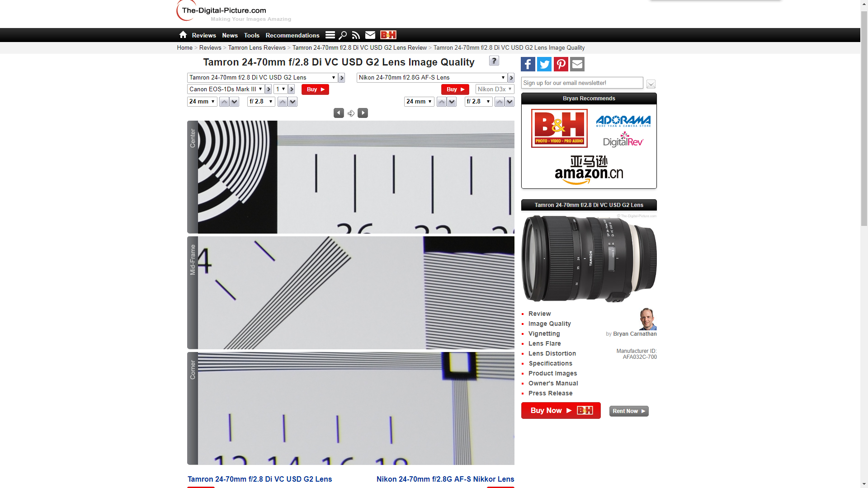Open the hamburger menu icon in the nav bar
This screenshot has height=488, width=868.
point(330,35)
